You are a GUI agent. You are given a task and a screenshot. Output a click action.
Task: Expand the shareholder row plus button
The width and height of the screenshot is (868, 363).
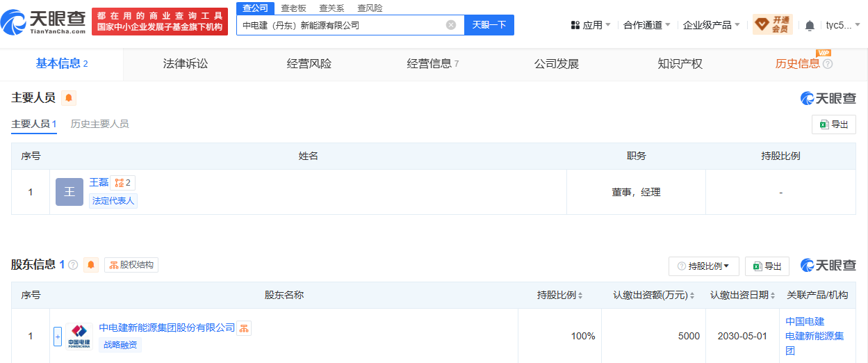pyautogui.click(x=58, y=337)
